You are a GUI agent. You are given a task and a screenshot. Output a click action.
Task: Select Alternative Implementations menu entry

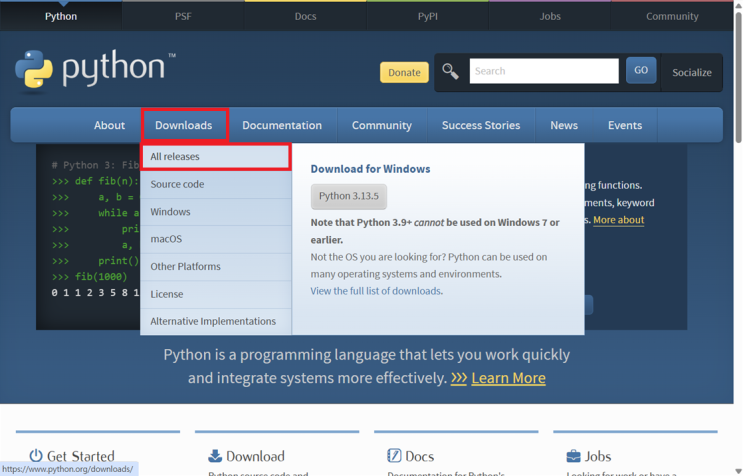216,321
